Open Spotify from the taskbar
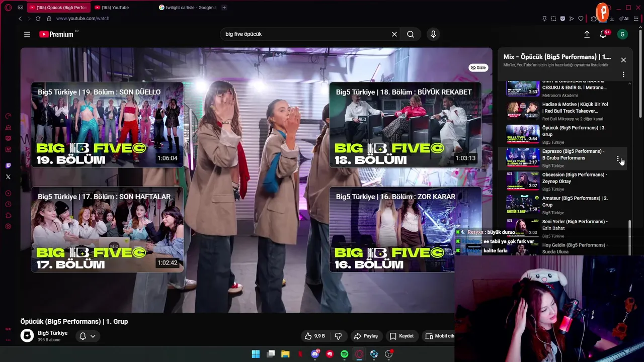The height and width of the screenshot is (362, 644). click(x=344, y=354)
